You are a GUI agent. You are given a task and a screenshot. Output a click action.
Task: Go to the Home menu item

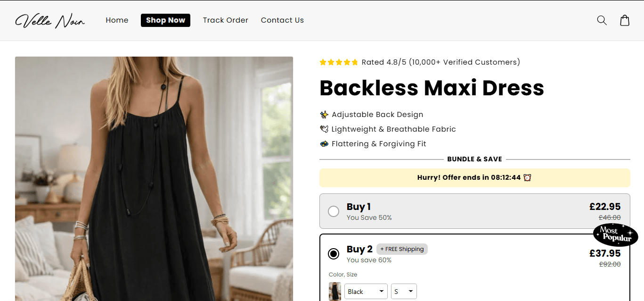(x=117, y=20)
